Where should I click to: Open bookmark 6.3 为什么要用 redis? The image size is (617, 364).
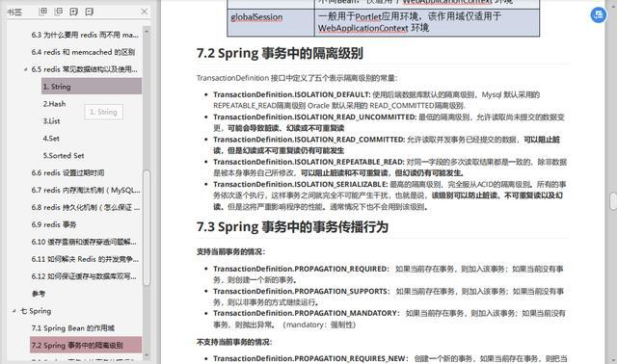point(85,35)
